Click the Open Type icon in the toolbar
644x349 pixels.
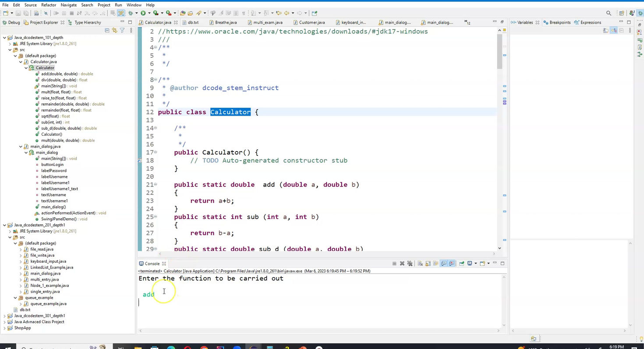(x=183, y=13)
